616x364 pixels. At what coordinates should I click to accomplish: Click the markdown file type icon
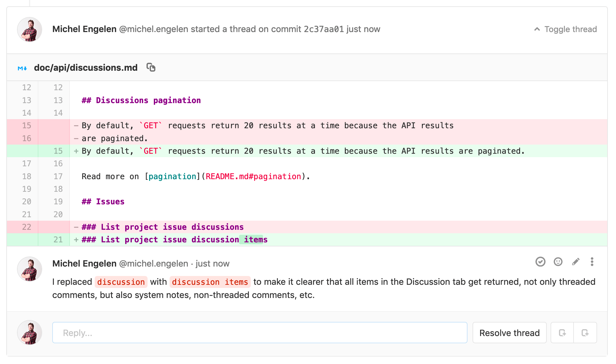[22, 68]
